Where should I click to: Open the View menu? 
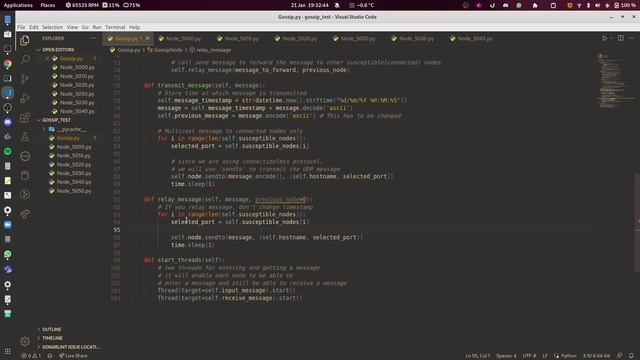coord(72,27)
